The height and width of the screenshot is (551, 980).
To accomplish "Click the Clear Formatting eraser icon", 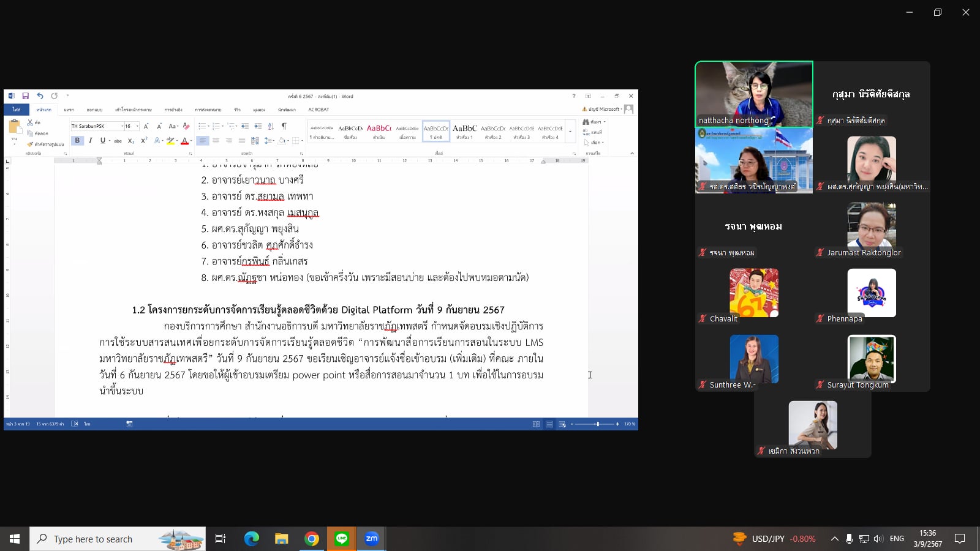I will point(186,126).
